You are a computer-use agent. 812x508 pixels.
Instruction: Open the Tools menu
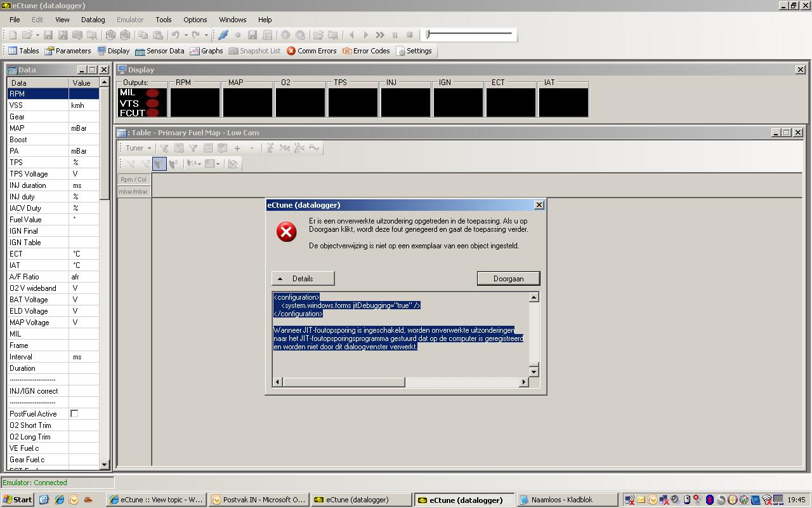pyautogui.click(x=164, y=20)
